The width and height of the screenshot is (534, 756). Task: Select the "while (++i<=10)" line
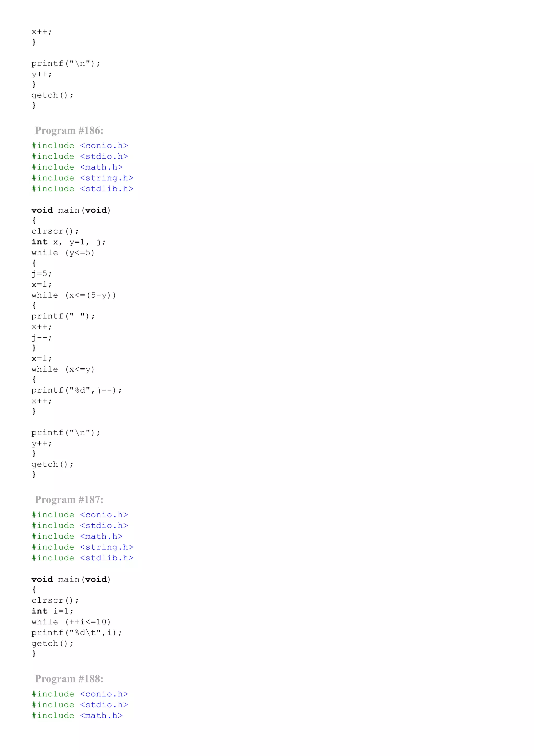pos(71,622)
